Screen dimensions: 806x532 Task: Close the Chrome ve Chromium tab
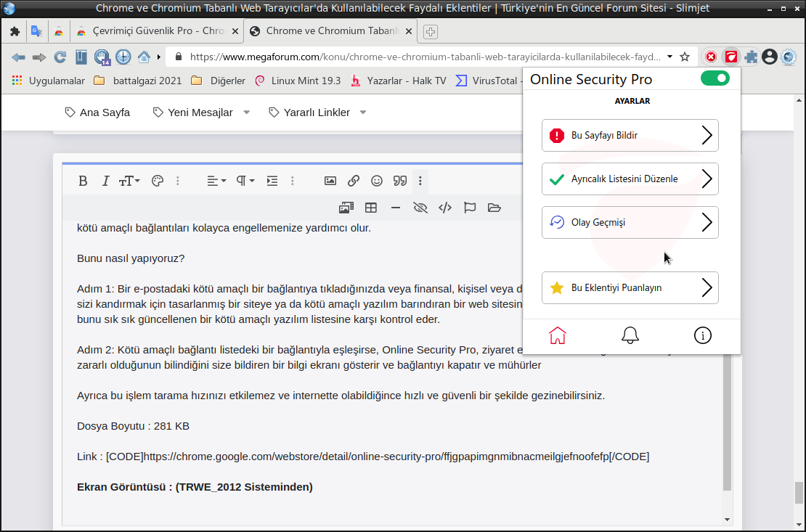(409, 30)
